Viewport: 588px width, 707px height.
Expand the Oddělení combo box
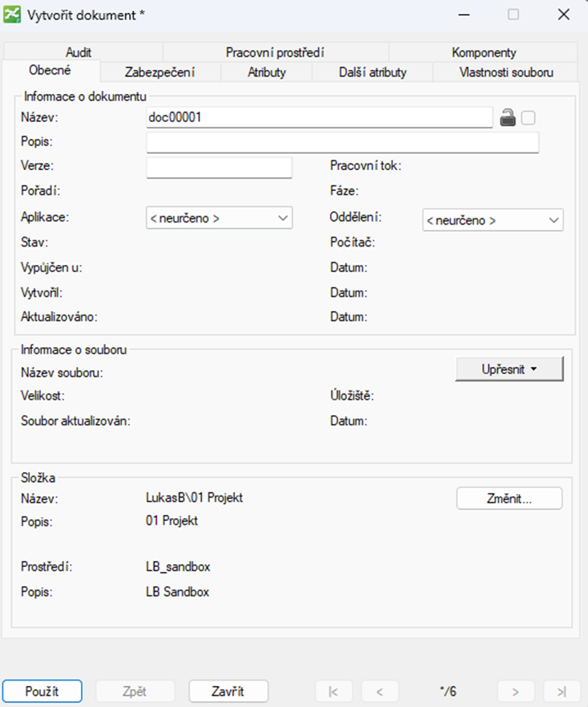tap(492, 220)
